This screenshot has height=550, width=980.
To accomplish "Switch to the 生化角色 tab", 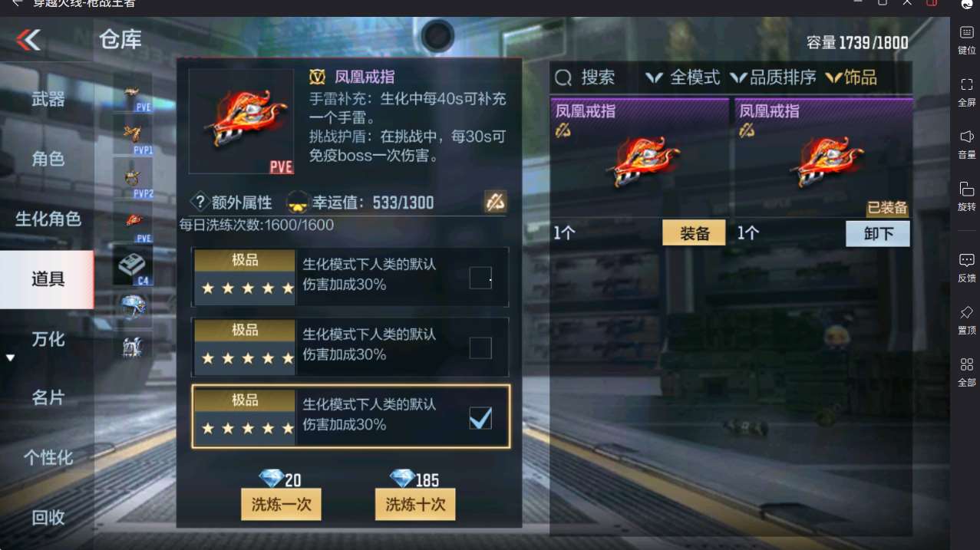I will pyautogui.click(x=48, y=219).
